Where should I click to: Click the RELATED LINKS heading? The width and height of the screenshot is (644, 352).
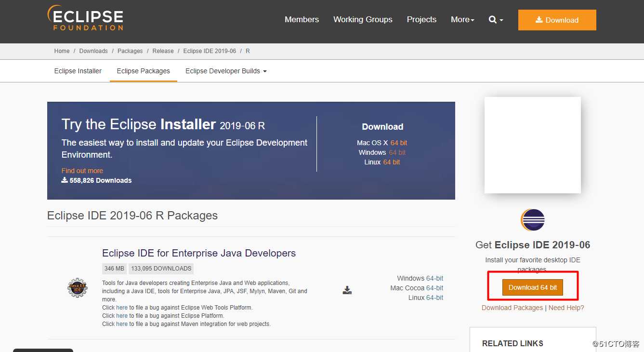(x=513, y=343)
